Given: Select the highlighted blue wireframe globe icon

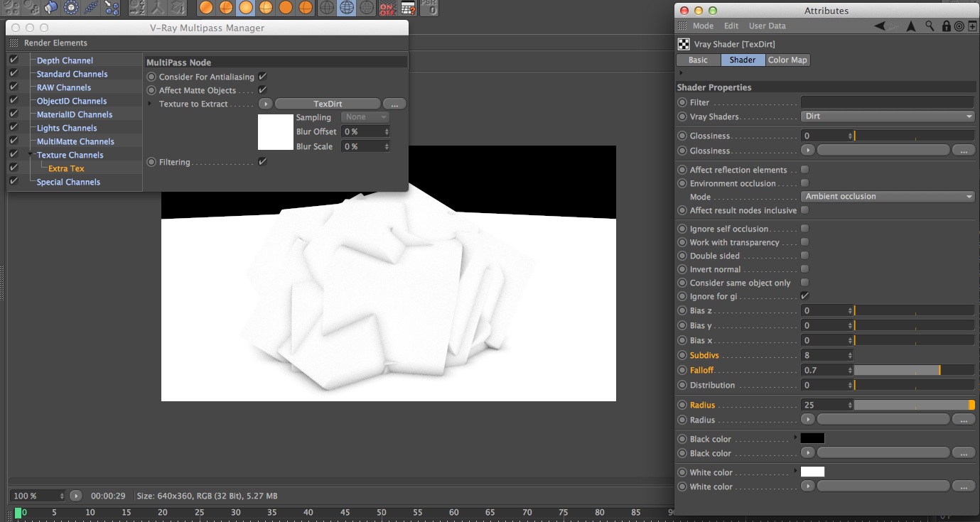Looking at the screenshot, I should pyautogui.click(x=347, y=8).
